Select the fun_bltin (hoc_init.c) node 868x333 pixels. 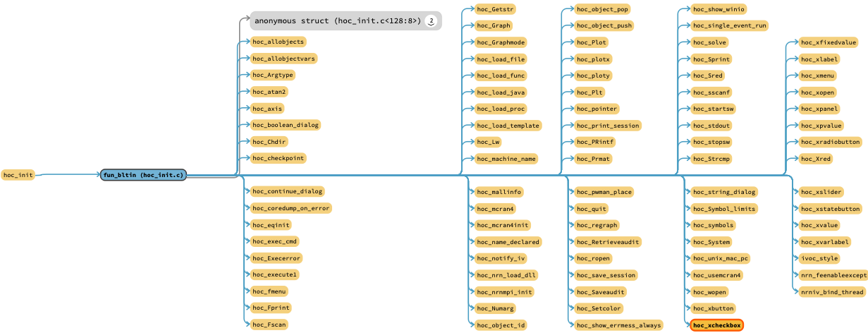(143, 175)
